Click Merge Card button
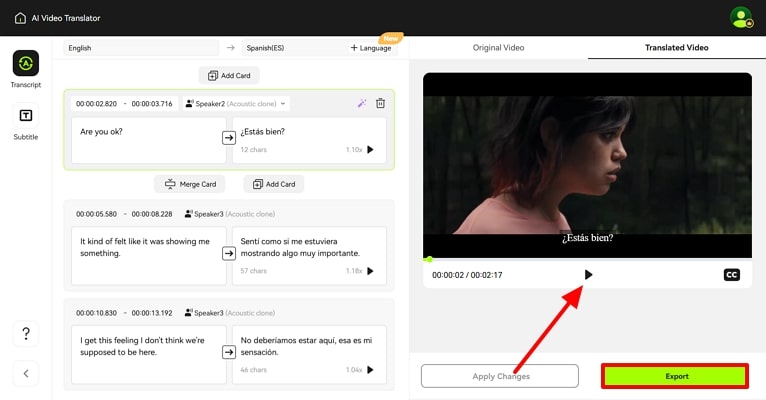766x400 pixels. [190, 184]
